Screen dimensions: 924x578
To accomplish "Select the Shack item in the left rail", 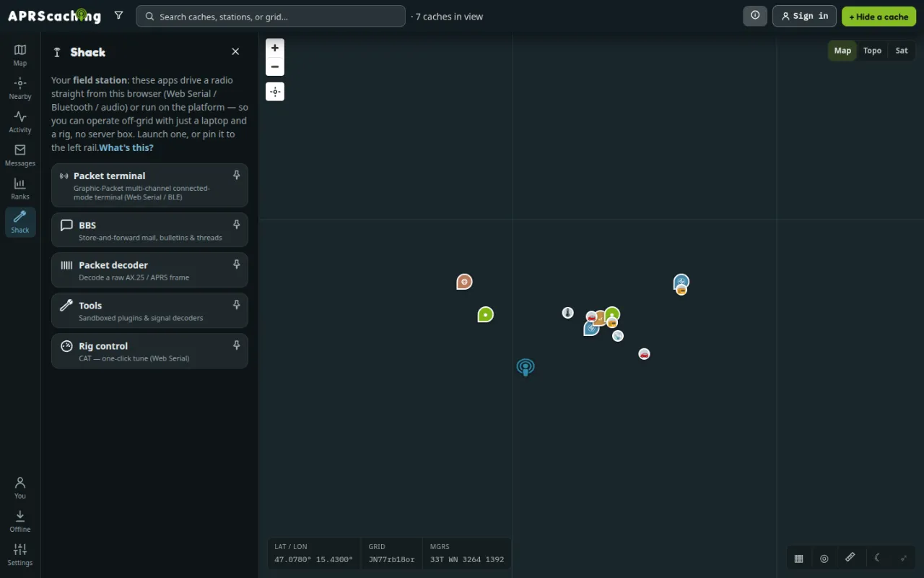I will (20, 222).
